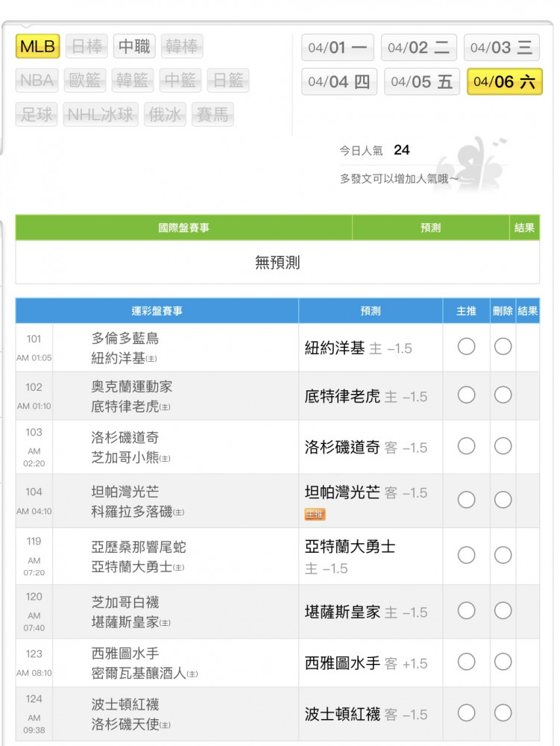
Task: Set 西雅圖水手 prediction as 主推
Action: coord(466,662)
